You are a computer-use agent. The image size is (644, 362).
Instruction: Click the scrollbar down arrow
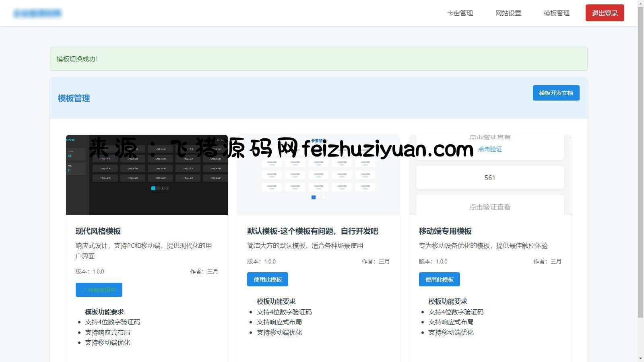point(640,358)
